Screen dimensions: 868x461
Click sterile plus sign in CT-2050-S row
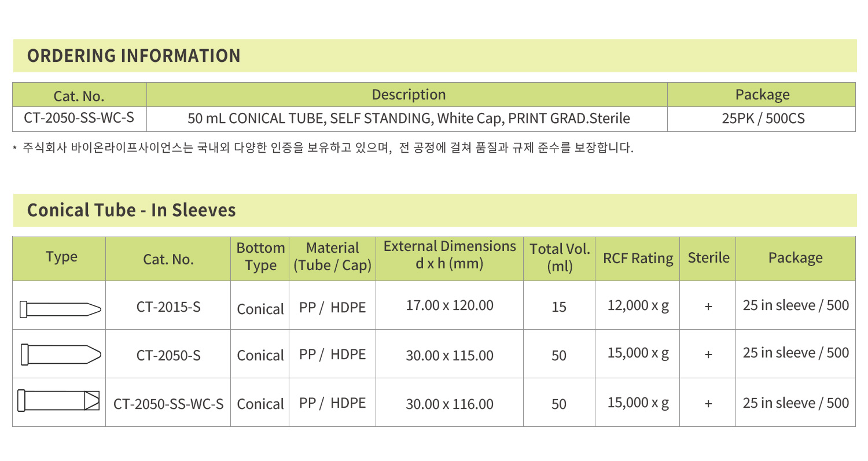(708, 355)
